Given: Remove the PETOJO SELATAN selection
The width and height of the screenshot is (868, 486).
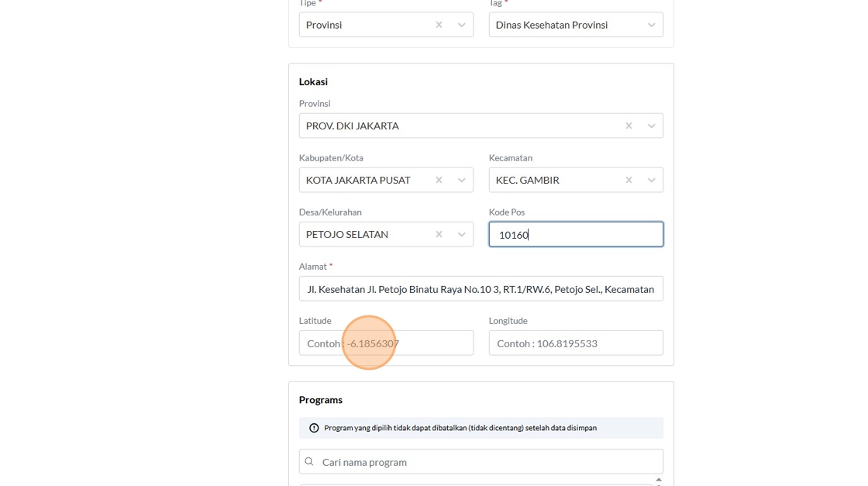Looking at the screenshot, I should (439, 234).
